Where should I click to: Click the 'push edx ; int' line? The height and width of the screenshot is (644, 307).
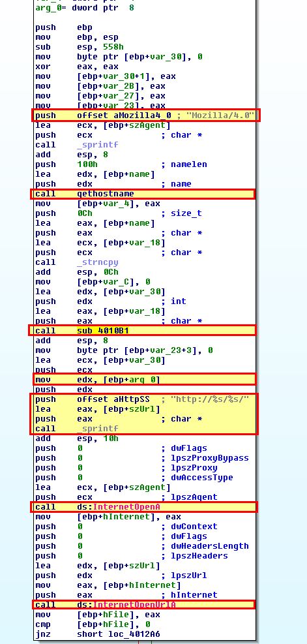111,301
